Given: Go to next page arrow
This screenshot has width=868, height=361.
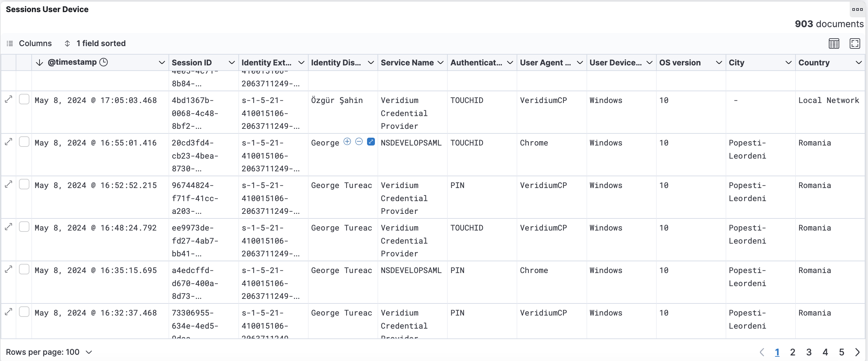Looking at the screenshot, I should click(857, 352).
